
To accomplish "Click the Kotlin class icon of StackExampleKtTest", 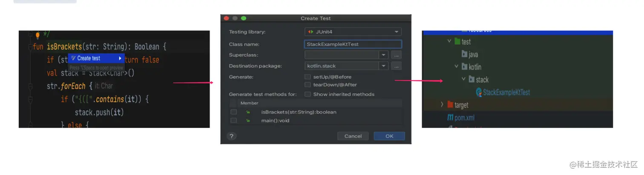I will point(479,92).
